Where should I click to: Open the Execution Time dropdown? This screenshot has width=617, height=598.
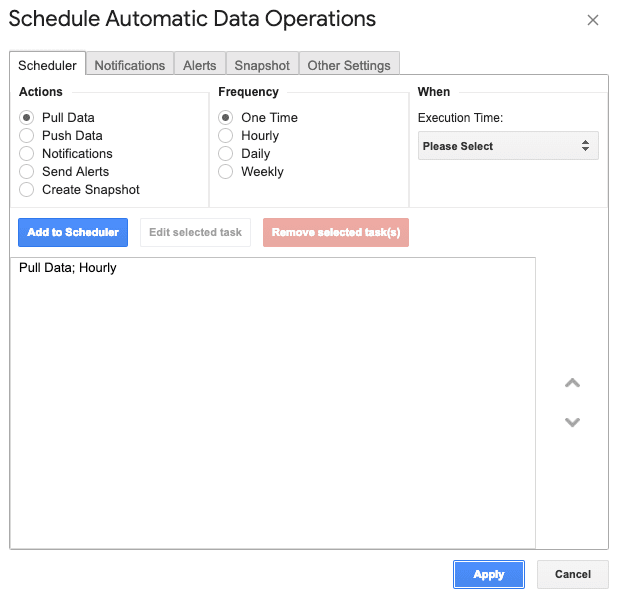pyautogui.click(x=508, y=146)
